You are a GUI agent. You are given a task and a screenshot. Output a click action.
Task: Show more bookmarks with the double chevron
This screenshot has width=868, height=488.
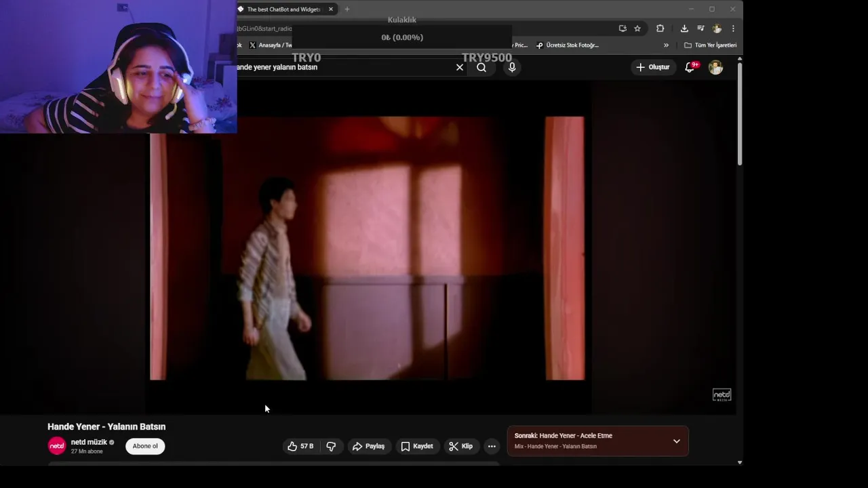tap(666, 45)
